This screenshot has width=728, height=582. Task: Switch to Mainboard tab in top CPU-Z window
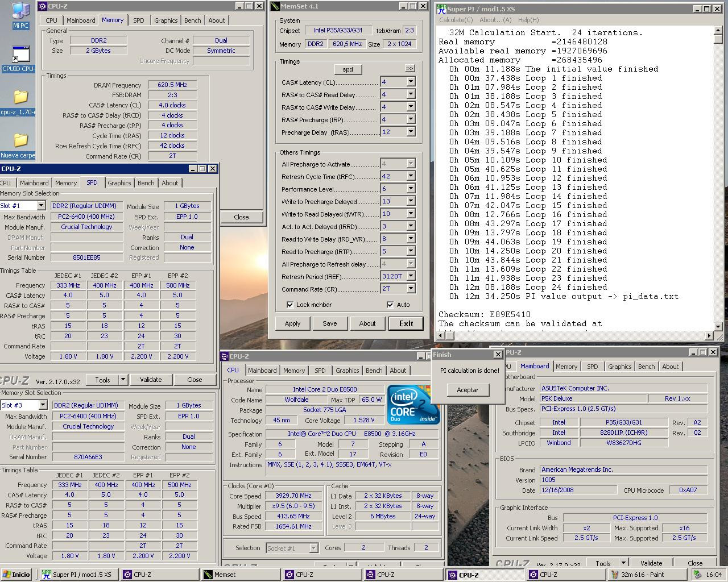(81, 20)
